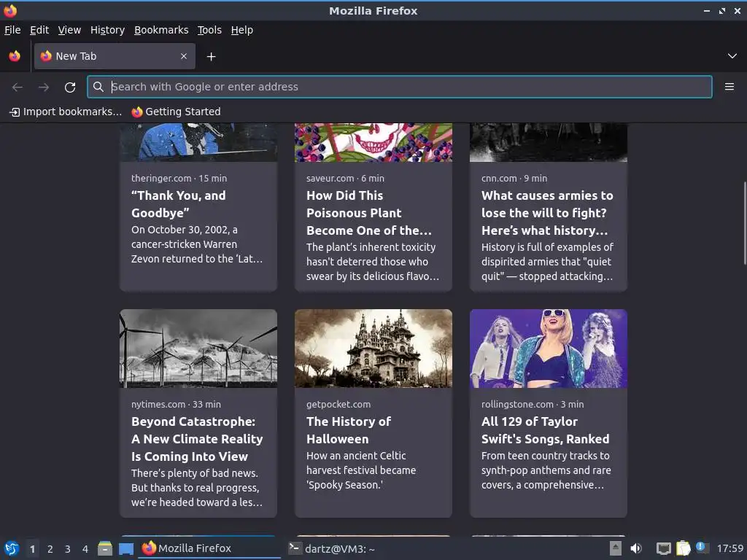Click the theringer.com · 15 min source label

(x=179, y=179)
